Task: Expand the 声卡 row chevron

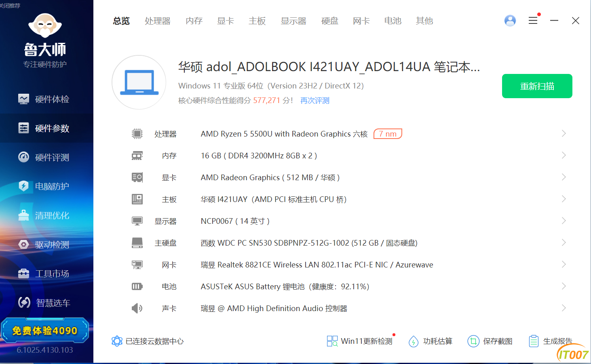Action: [x=564, y=308]
